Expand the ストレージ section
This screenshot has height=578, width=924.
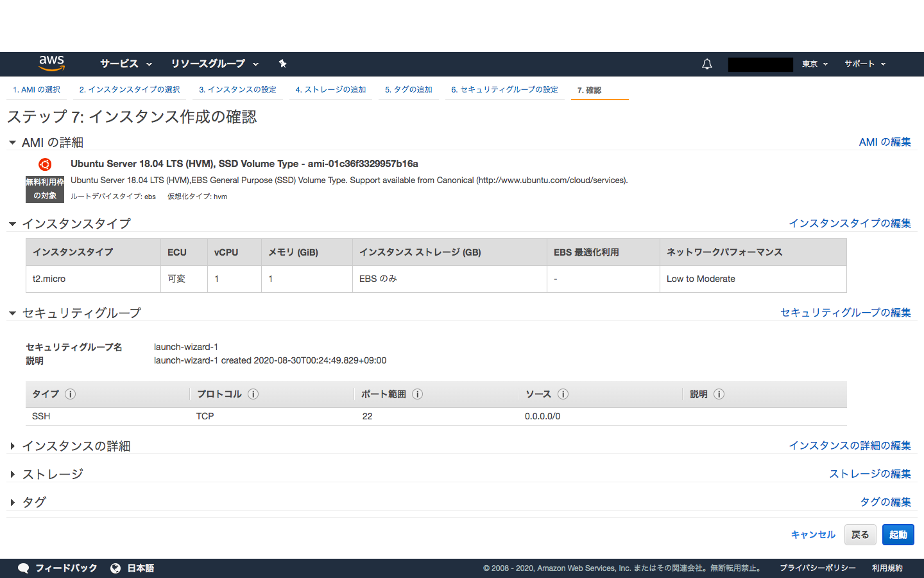[12, 474]
